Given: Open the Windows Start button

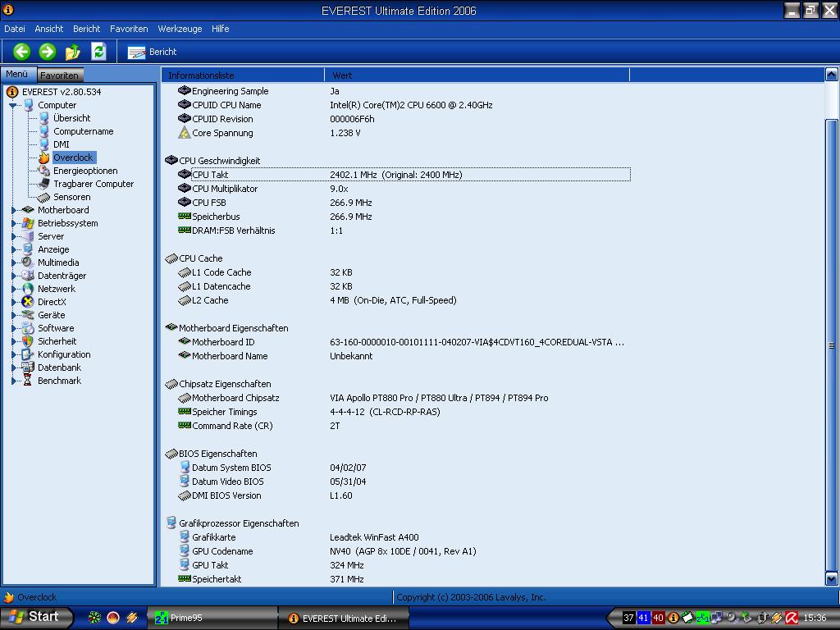Looking at the screenshot, I should [x=36, y=617].
